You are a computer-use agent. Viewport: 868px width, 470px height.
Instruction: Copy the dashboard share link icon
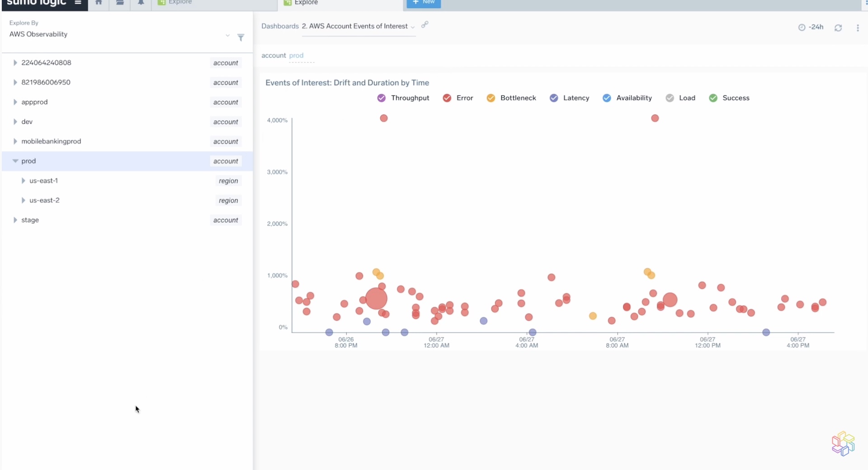[x=424, y=25]
